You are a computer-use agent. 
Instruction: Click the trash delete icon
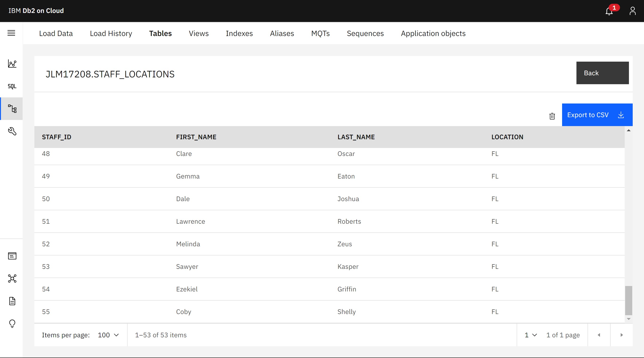[552, 116]
